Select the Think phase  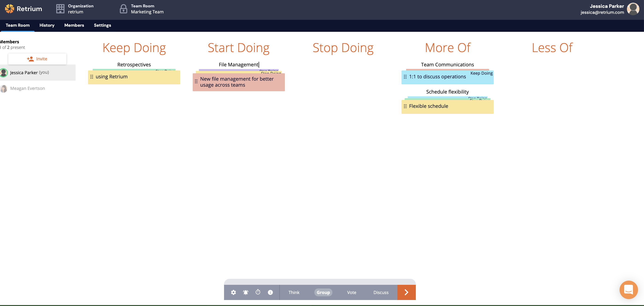[x=294, y=292]
